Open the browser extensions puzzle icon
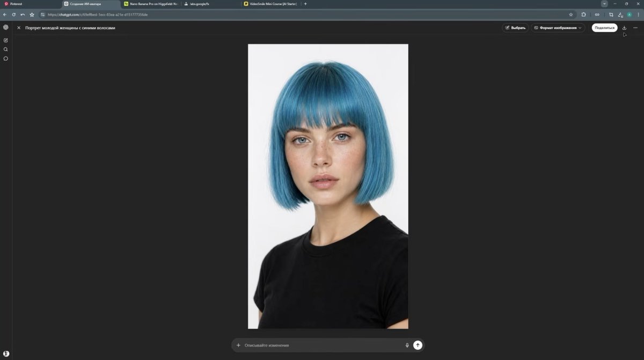The height and width of the screenshot is (360, 644). [x=584, y=15]
